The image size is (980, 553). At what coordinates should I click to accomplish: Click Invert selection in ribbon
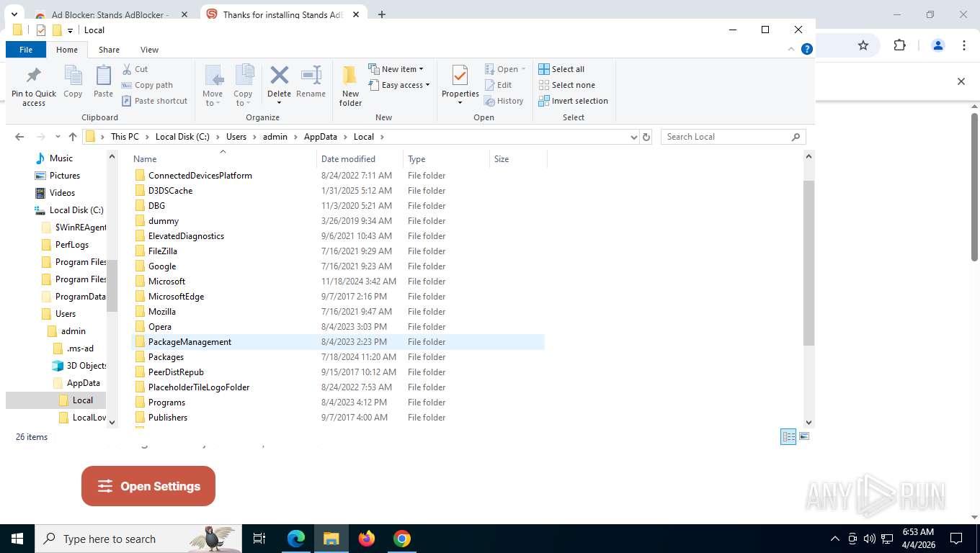(x=573, y=101)
